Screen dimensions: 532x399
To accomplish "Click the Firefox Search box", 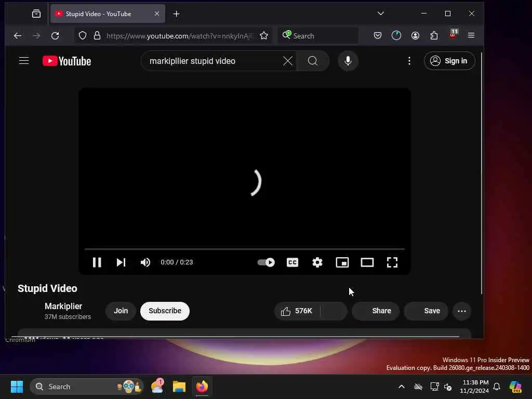I will pyautogui.click(x=318, y=36).
